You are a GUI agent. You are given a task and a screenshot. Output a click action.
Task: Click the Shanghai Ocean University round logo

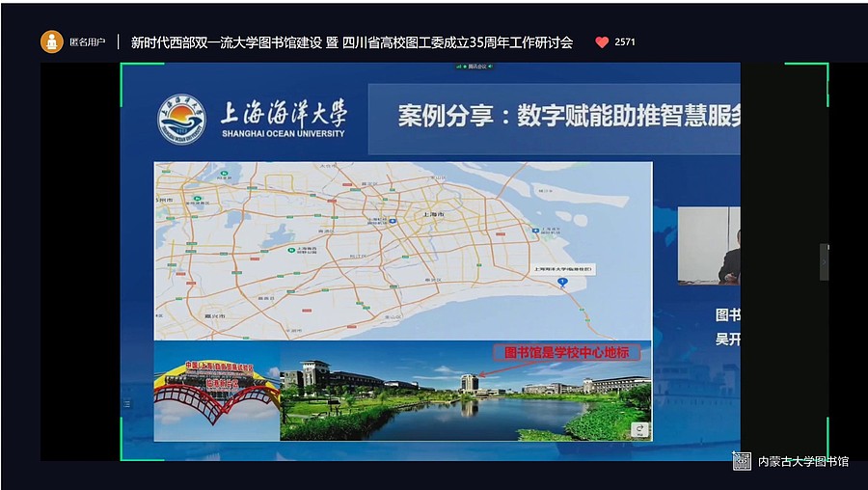point(181,119)
